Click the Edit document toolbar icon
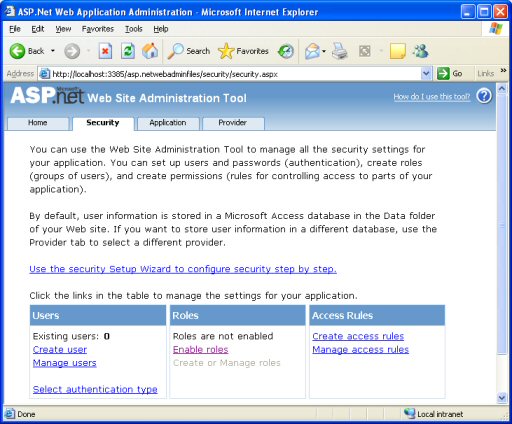Image resolution: width=512 pixels, height=424 pixels. (365, 51)
